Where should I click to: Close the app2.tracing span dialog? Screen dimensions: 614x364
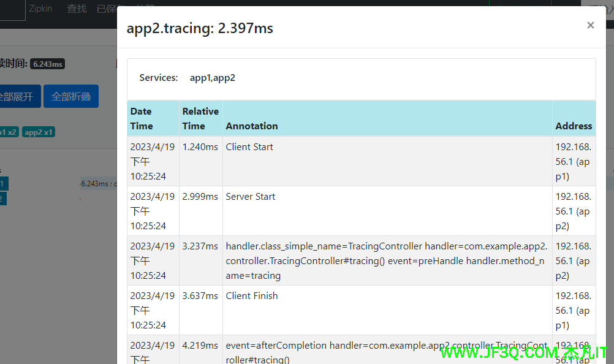pyautogui.click(x=590, y=25)
